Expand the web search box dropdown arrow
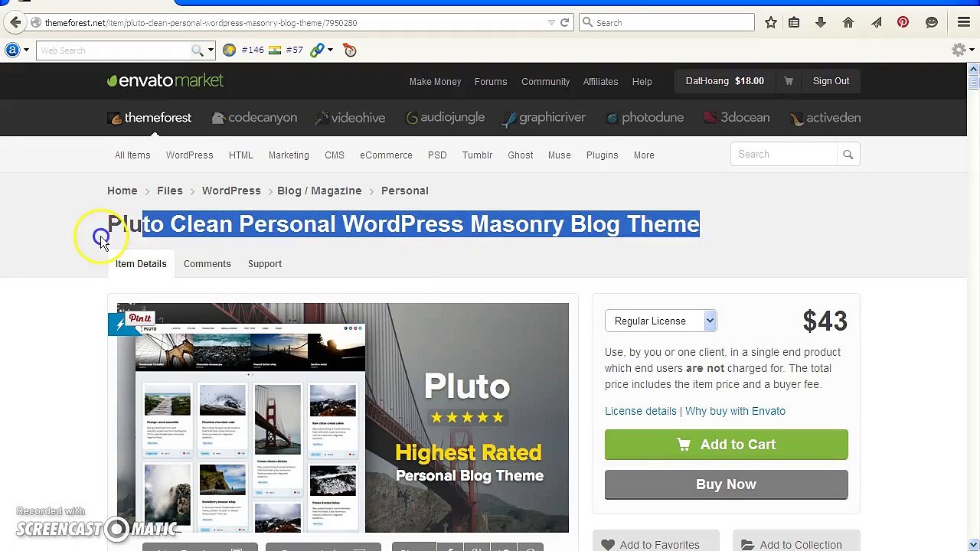The image size is (980, 551). [211, 51]
